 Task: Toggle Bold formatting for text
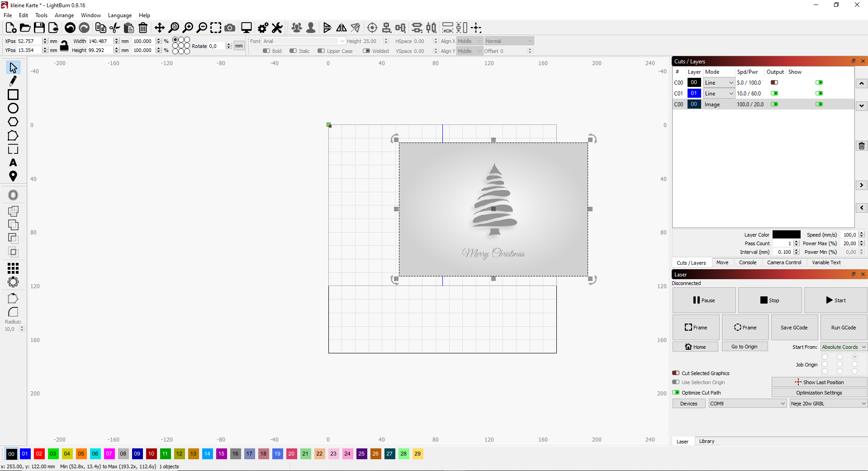click(x=266, y=51)
